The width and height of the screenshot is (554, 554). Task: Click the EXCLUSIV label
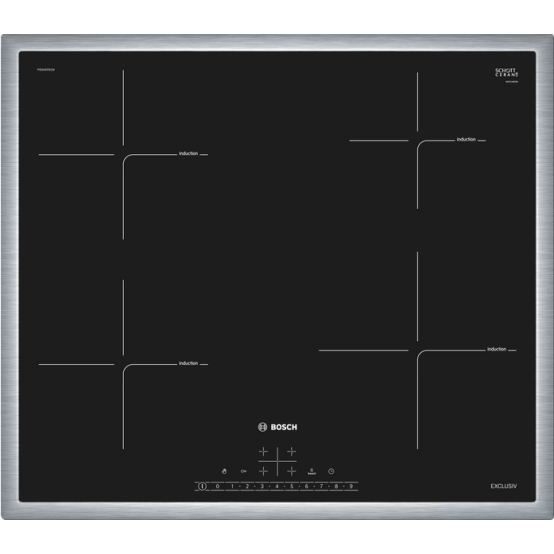(x=504, y=486)
